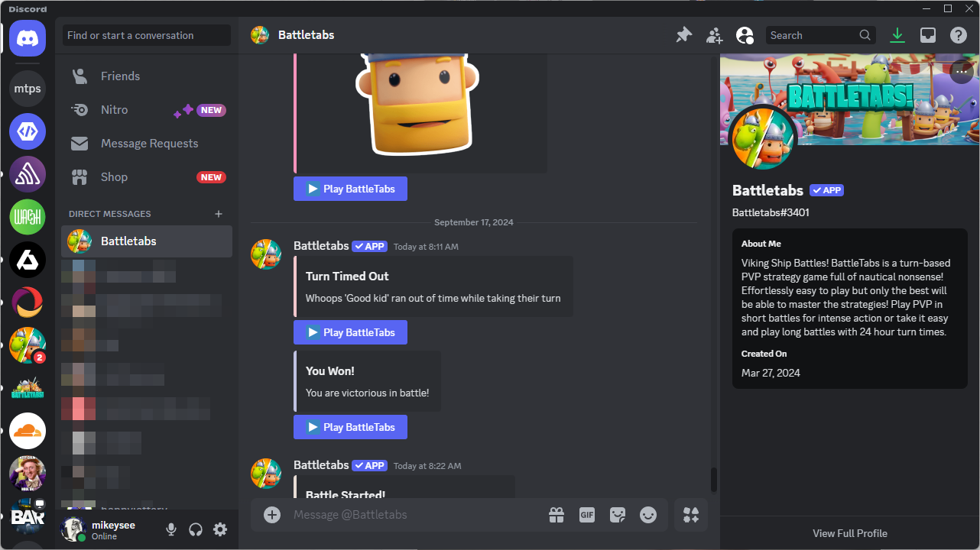Toggle the user profile panel icon
The width and height of the screenshot is (980, 550).
[744, 35]
